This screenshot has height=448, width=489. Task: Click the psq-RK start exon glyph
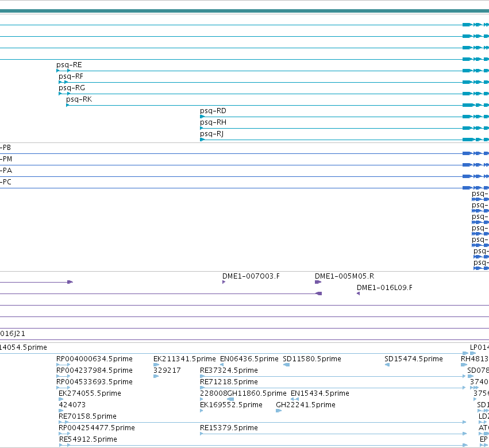point(68,105)
